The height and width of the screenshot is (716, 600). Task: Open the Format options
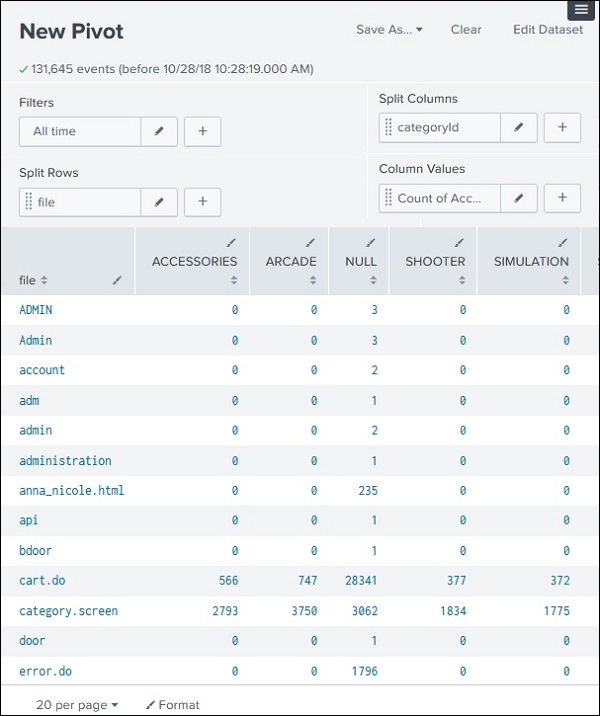click(173, 705)
